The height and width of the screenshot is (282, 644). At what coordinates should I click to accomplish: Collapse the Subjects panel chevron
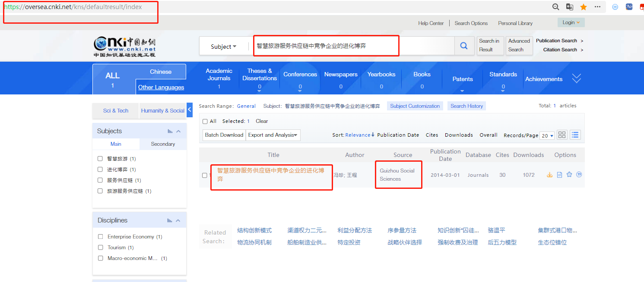click(x=178, y=131)
